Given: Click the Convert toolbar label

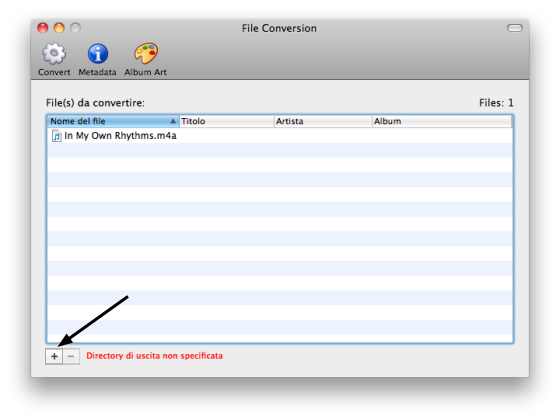Looking at the screenshot, I should tap(54, 72).
